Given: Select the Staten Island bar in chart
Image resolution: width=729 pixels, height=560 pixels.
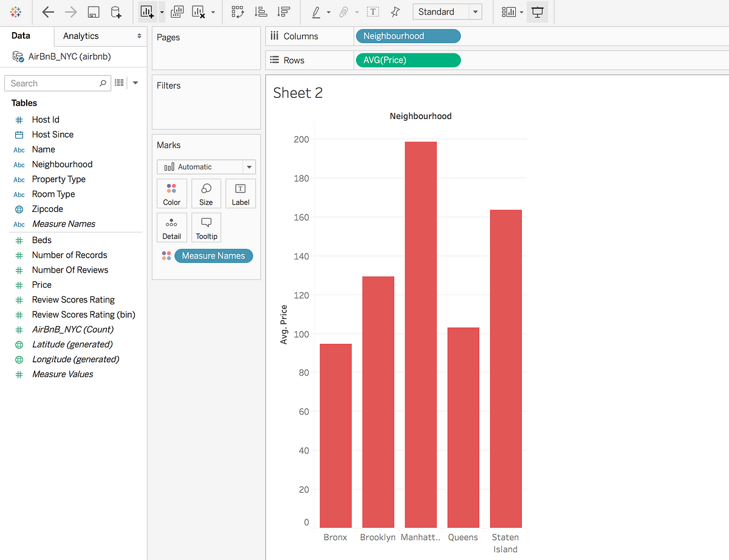Looking at the screenshot, I should point(506,369).
